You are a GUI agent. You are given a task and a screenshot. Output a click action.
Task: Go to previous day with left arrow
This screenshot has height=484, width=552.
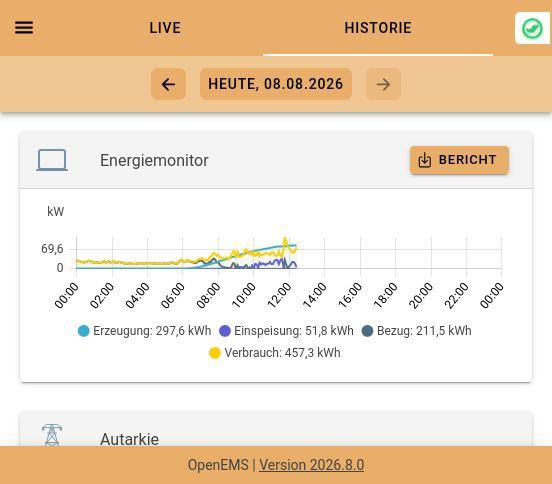coord(168,84)
